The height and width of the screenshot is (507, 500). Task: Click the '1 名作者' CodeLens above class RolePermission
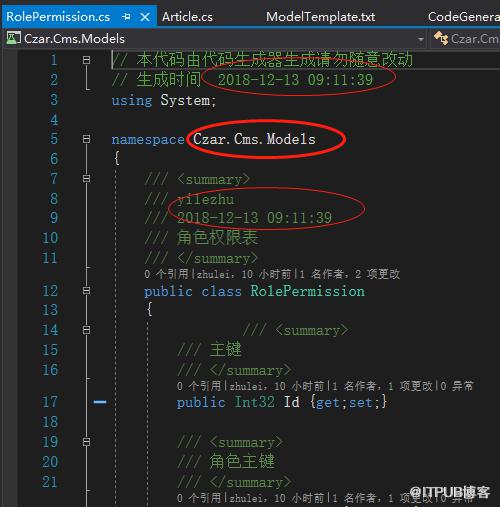click(x=321, y=274)
